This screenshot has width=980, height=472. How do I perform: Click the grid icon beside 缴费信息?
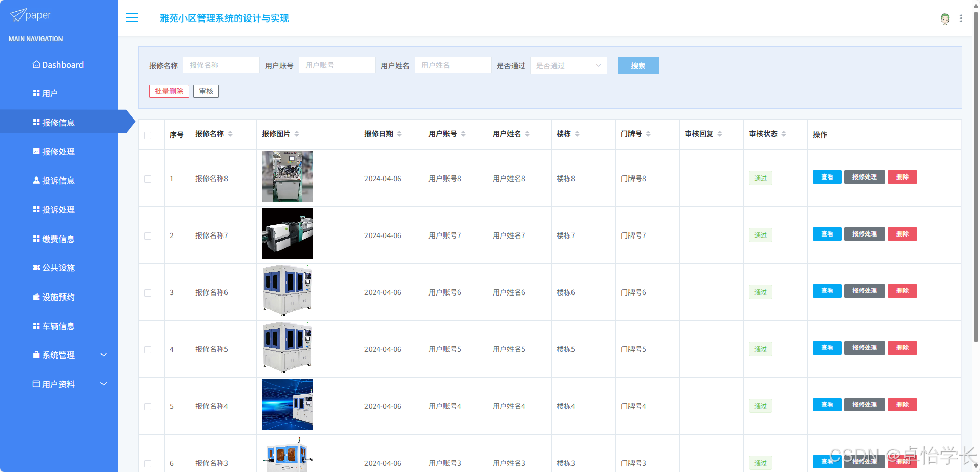pyautogui.click(x=36, y=239)
